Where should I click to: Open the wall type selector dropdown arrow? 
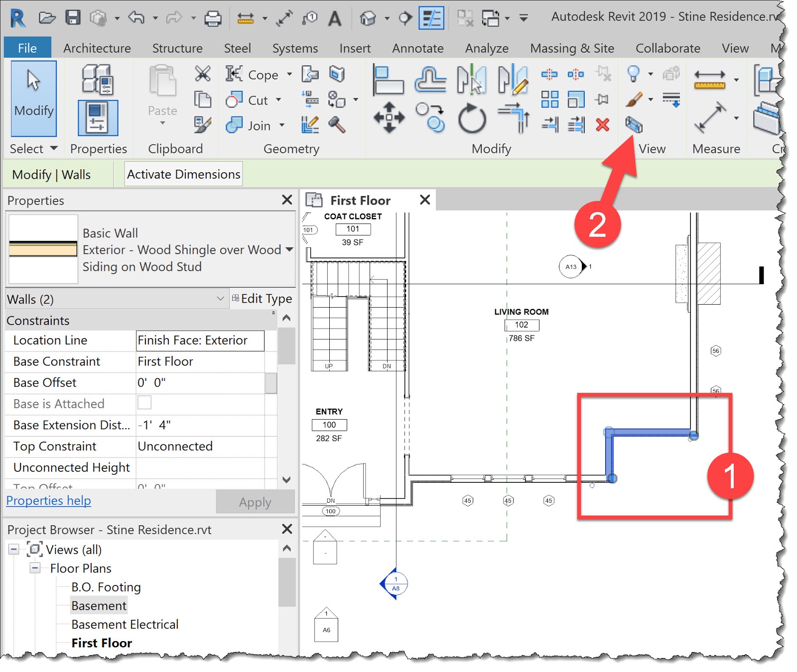(289, 249)
